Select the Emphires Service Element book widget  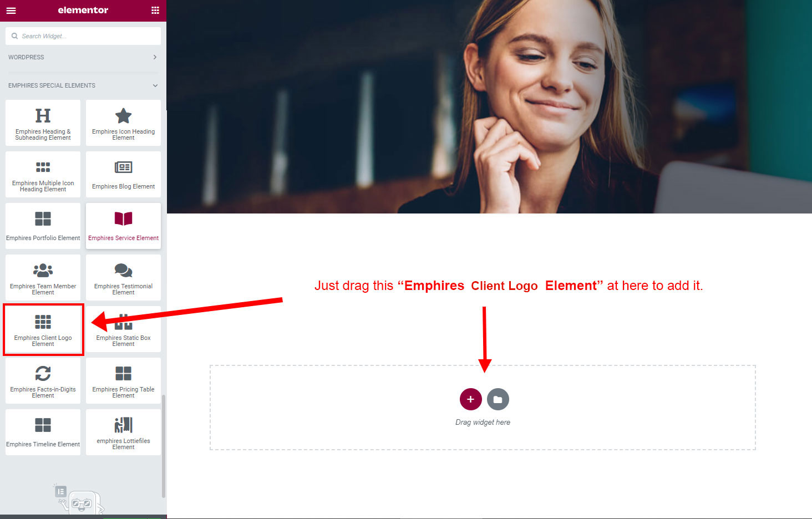pyautogui.click(x=123, y=226)
